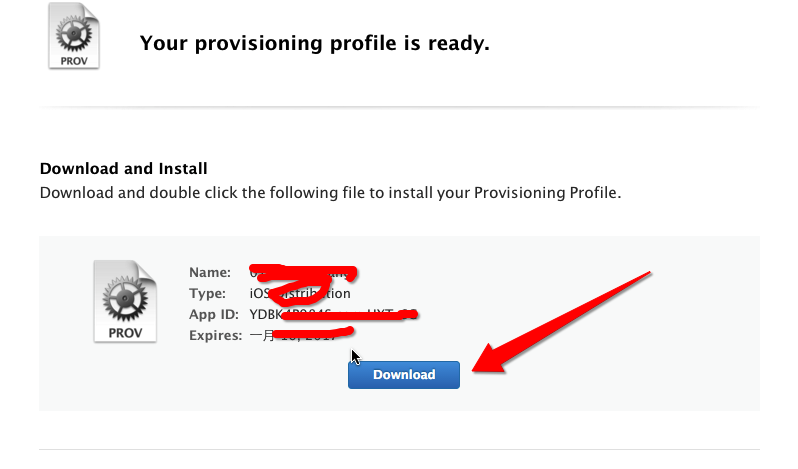Click the "Download and Install" section heading
This screenshot has height=469, width=798.
[123, 169]
